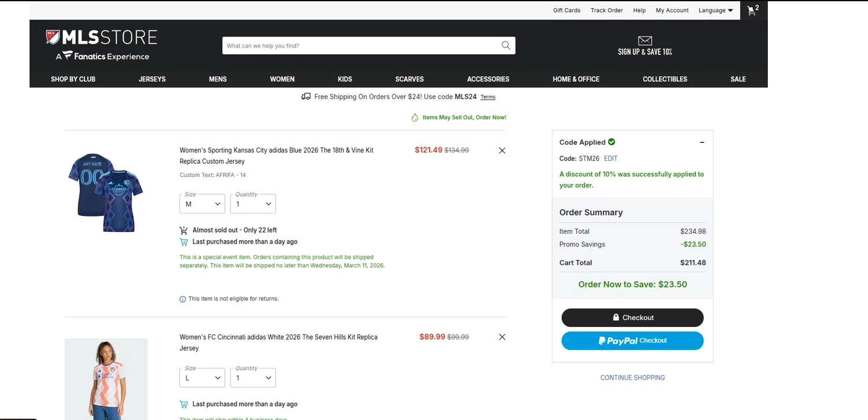The height and width of the screenshot is (420, 868).
Task: Click the black Checkout button
Action: pyautogui.click(x=632, y=318)
